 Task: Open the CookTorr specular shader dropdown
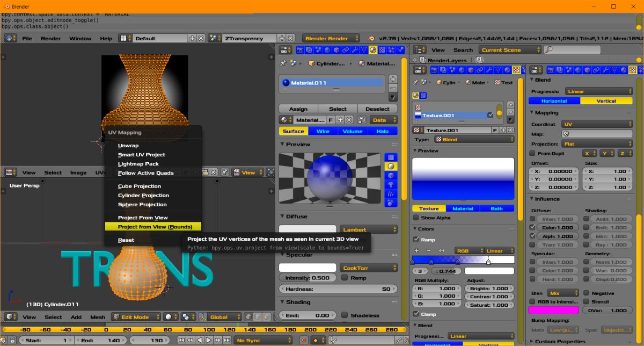pos(369,268)
